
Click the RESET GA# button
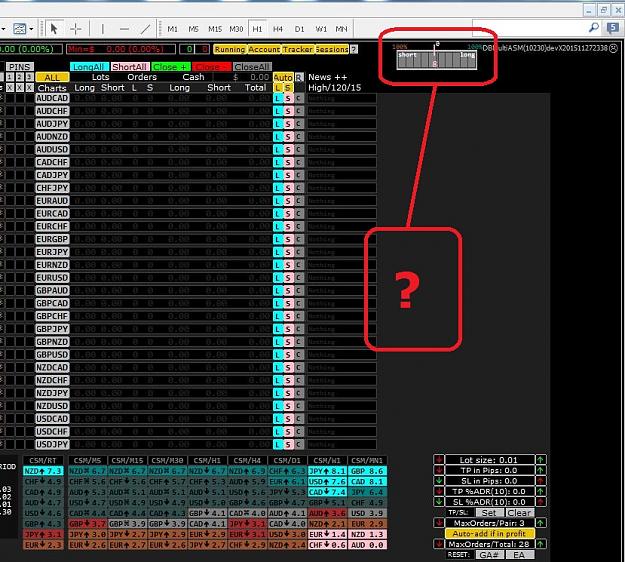click(x=489, y=554)
